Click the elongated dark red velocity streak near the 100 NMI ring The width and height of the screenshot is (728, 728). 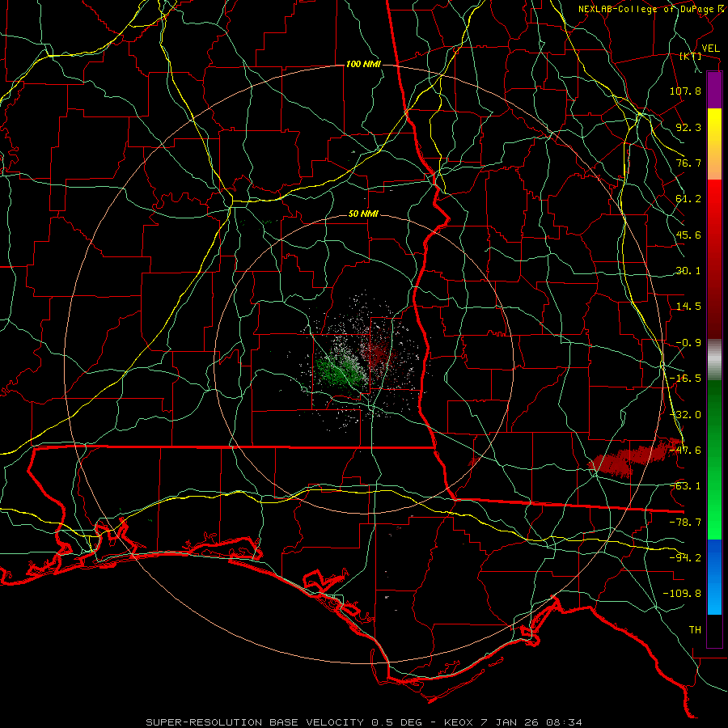(633, 458)
